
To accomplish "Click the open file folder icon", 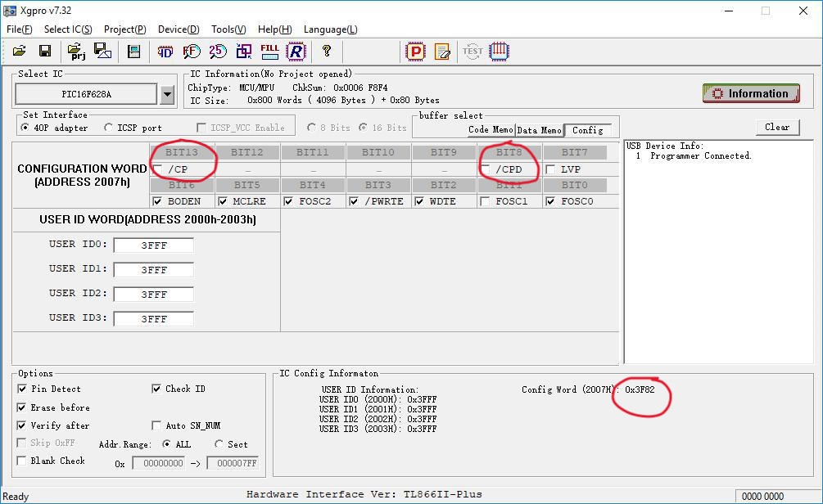I will [20, 51].
